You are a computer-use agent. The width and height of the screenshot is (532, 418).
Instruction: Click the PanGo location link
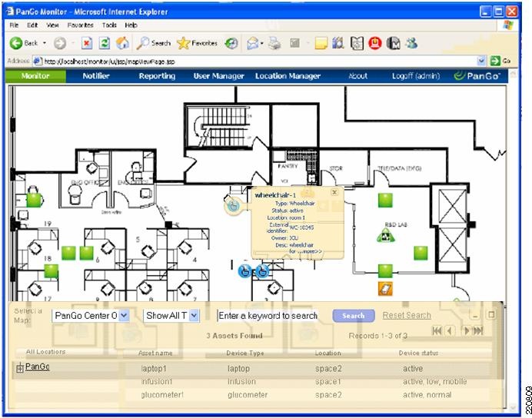pyautogui.click(x=38, y=367)
